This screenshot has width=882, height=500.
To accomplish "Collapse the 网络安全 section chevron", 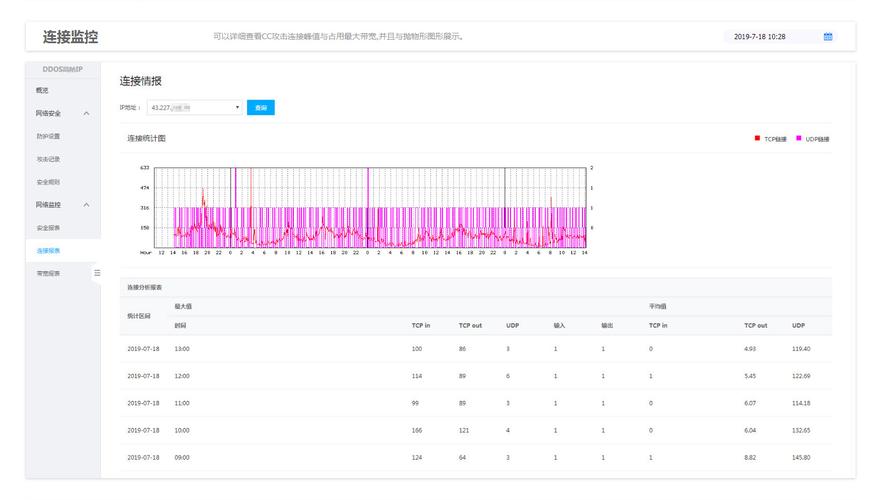I will coord(86,114).
